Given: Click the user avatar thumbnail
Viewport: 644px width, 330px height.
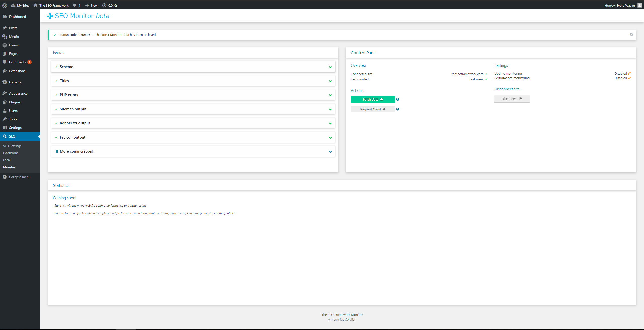Looking at the screenshot, I should (x=639, y=5).
